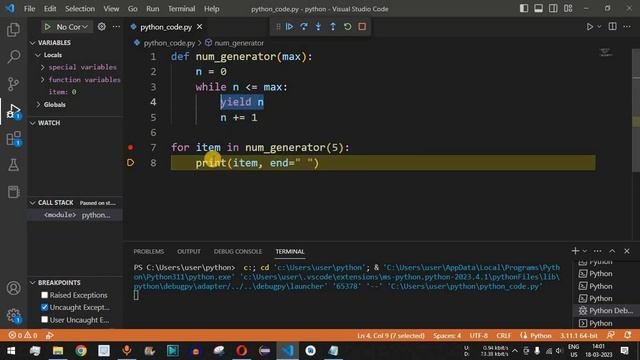Switch to the OUTPUT tab
The image size is (640, 360).
[189, 251]
